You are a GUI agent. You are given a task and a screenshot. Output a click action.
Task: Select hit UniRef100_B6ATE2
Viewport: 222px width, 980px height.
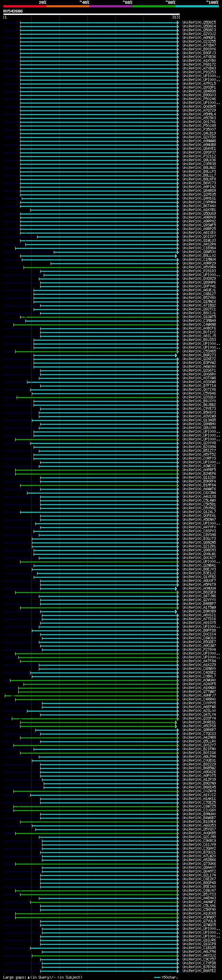(199, 971)
